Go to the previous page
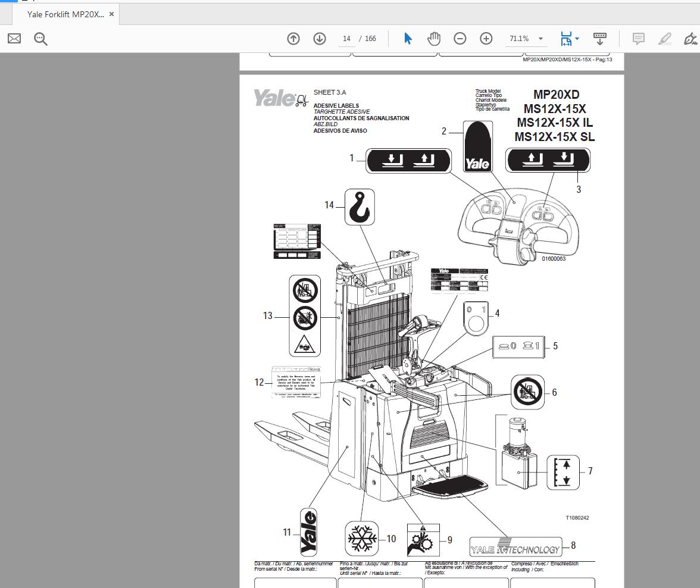Image resolution: width=700 pixels, height=588 pixels. [293, 38]
